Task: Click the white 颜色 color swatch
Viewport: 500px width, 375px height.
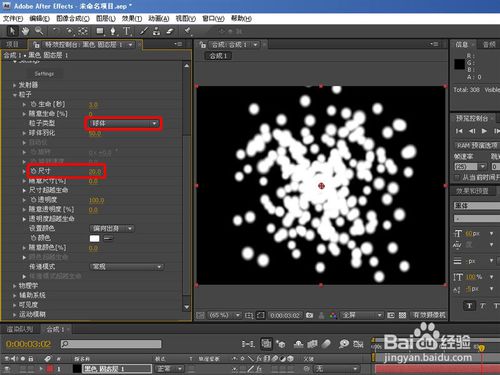Action: tap(95, 238)
